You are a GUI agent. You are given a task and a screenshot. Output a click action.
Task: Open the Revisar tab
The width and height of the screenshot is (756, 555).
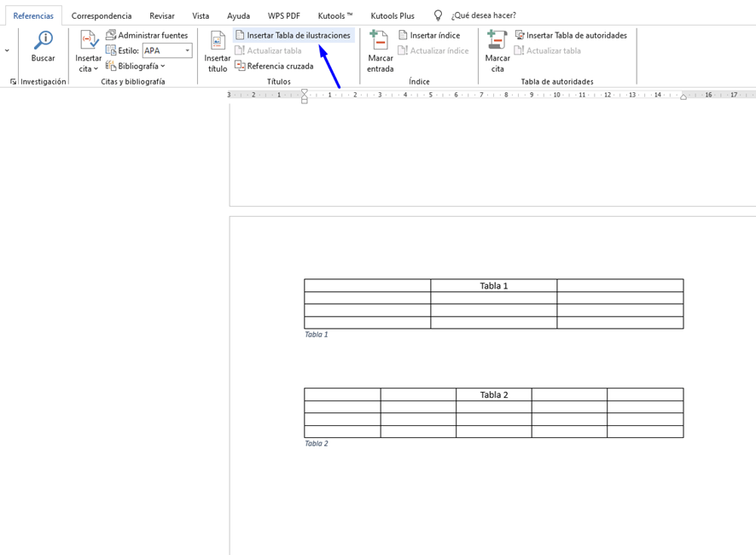tap(162, 16)
